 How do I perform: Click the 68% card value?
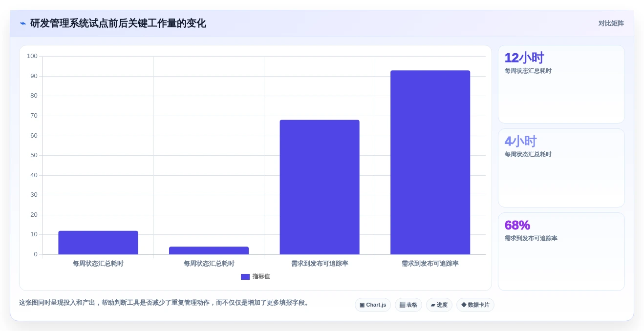tap(517, 226)
